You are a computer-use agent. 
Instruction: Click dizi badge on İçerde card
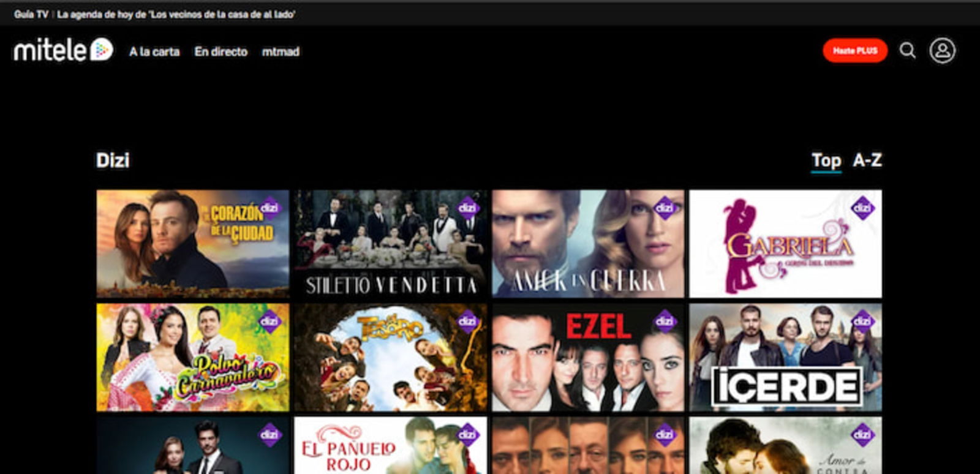click(x=862, y=321)
